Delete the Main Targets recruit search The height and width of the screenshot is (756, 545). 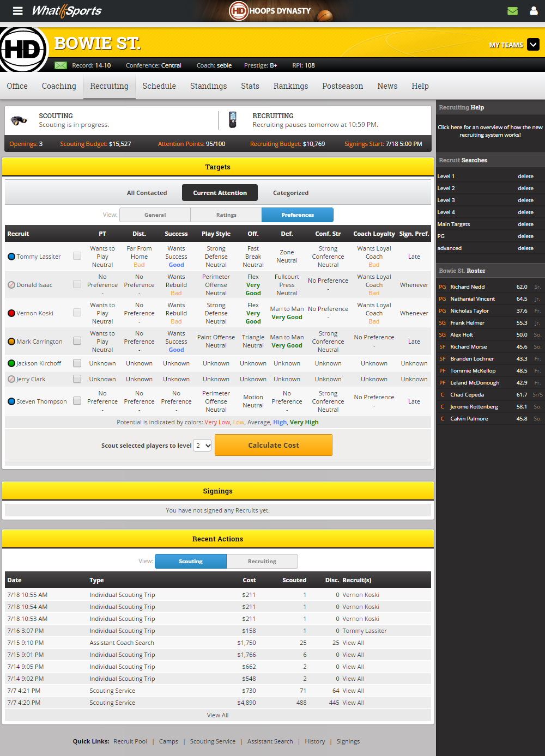coord(525,224)
